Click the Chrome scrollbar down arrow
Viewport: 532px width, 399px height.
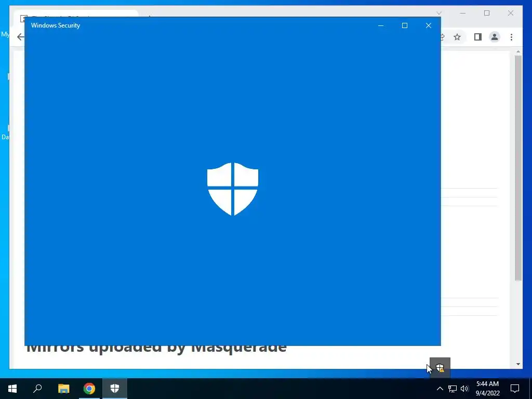tap(518, 364)
